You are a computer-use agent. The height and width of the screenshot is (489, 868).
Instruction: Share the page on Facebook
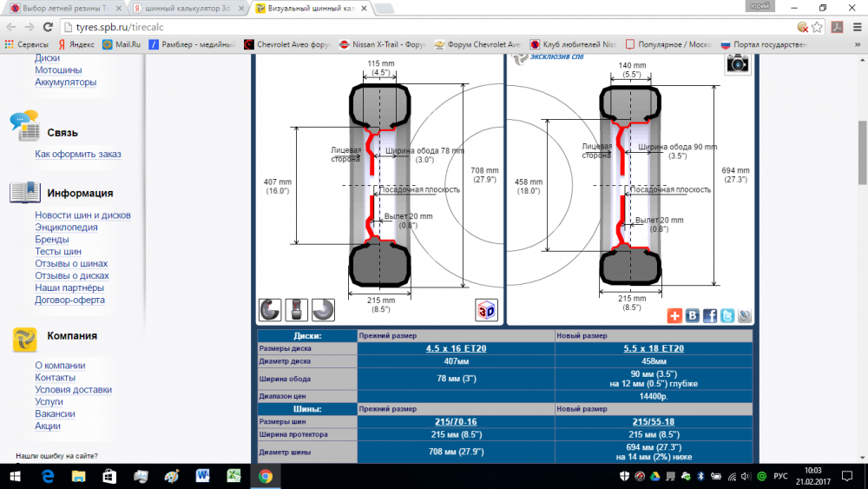pyautogui.click(x=710, y=316)
